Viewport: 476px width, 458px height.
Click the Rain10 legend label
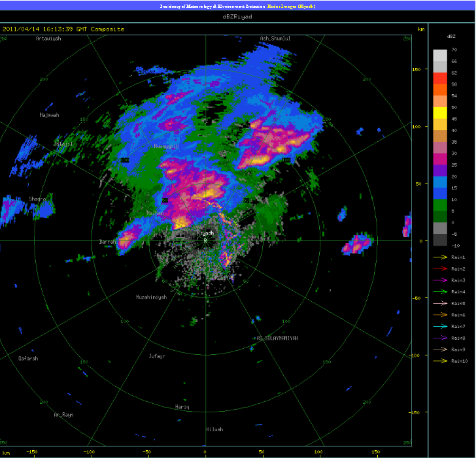coord(460,361)
